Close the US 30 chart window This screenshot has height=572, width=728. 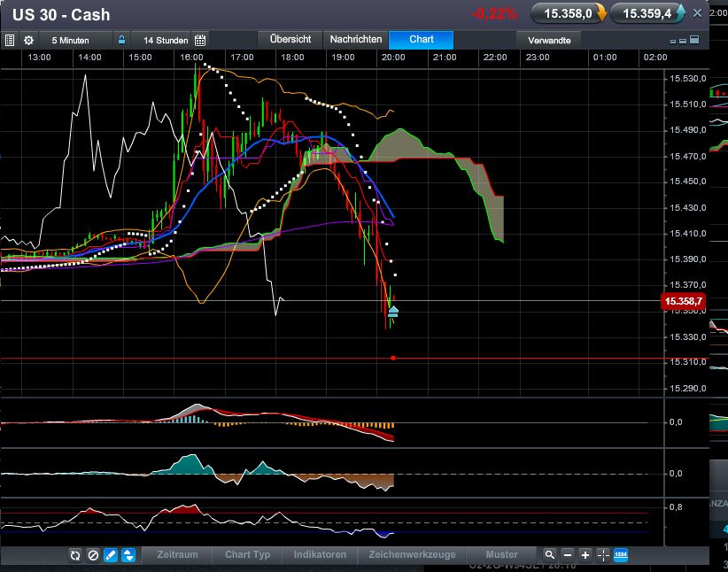(697, 13)
